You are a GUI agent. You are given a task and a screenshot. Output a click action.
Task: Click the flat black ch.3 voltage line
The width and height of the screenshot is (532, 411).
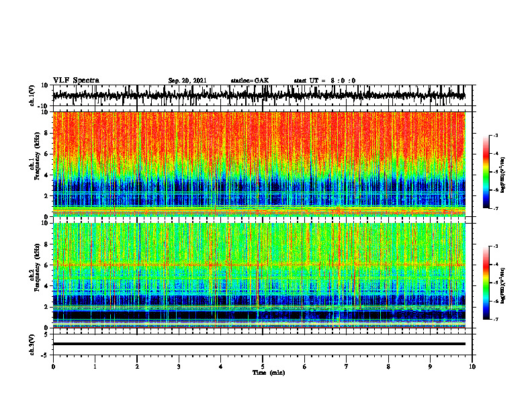259,344
